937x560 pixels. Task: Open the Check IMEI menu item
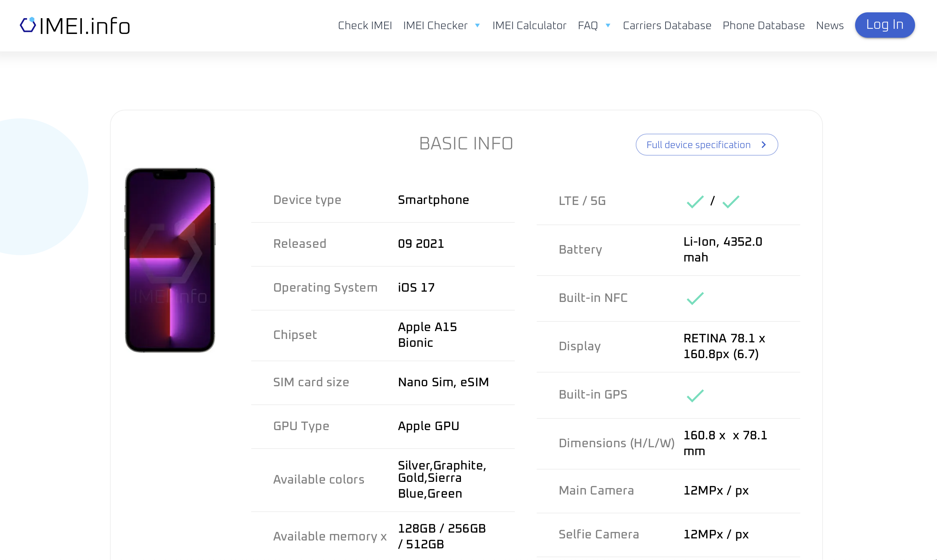(365, 25)
